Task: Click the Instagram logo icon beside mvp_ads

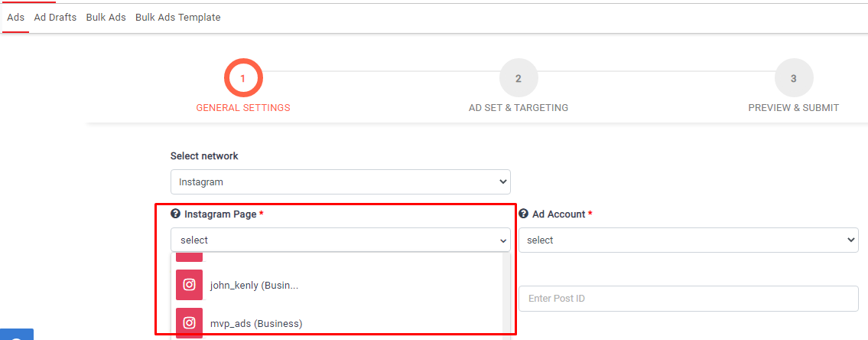Action: [x=189, y=323]
